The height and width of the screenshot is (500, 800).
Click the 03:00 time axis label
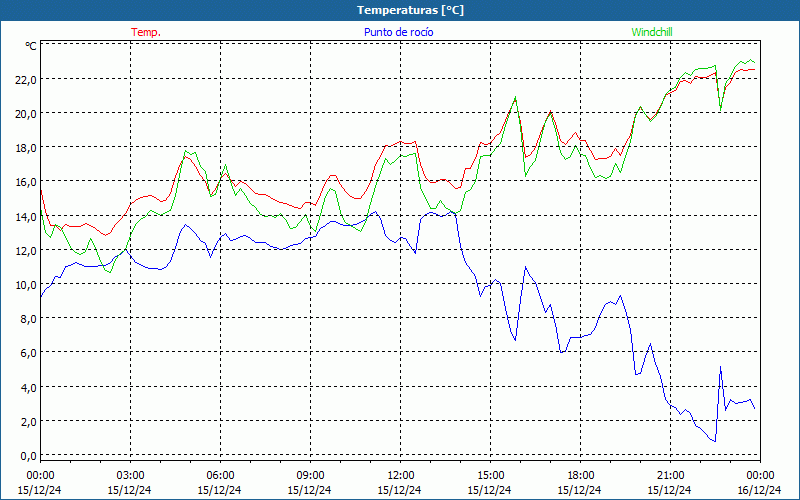coord(130,476)
